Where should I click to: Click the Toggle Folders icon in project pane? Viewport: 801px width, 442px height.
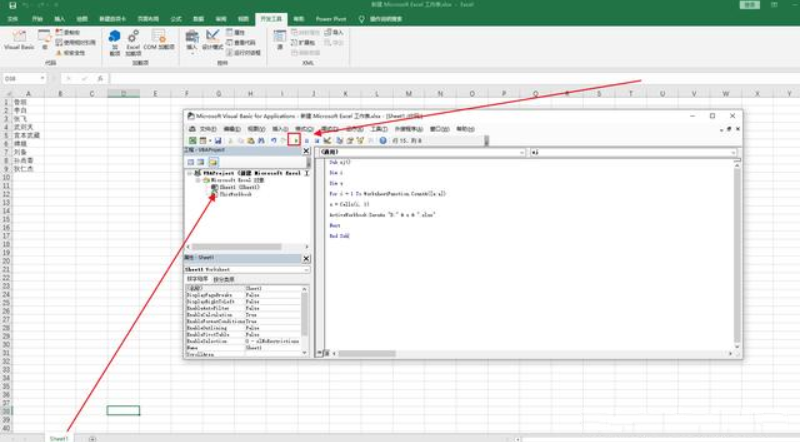click(x=213, y=162)
